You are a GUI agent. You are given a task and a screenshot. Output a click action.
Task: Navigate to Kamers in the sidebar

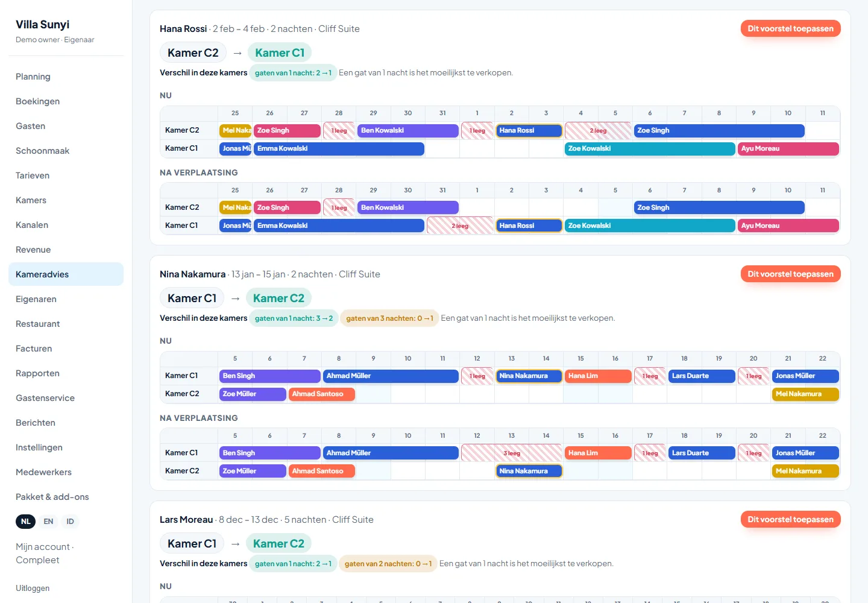66,200
